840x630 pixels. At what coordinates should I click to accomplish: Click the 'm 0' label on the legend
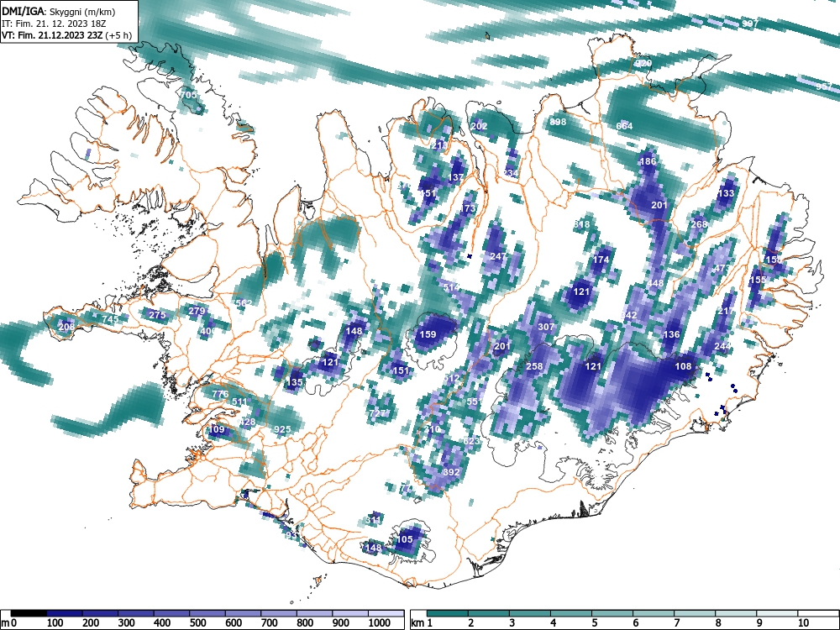coord(9,623)
